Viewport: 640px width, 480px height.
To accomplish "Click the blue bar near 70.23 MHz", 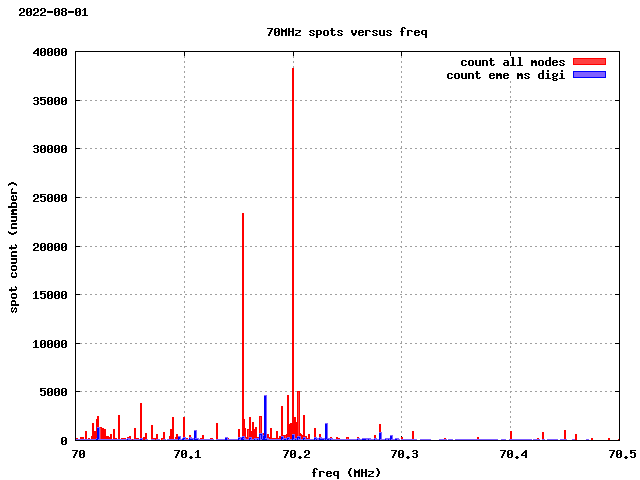I will (326, 431).
